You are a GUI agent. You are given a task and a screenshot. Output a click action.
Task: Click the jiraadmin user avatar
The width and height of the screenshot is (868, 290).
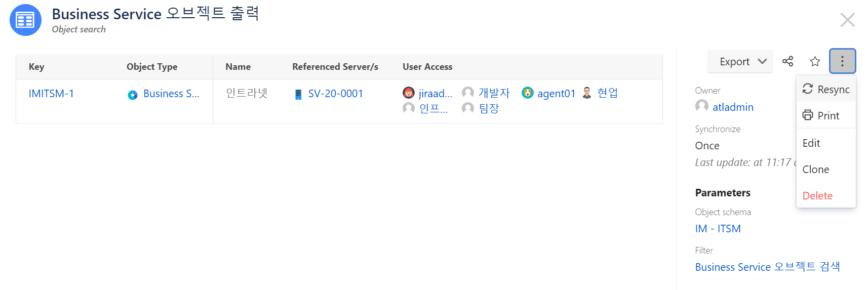click(x=409, y=93)
